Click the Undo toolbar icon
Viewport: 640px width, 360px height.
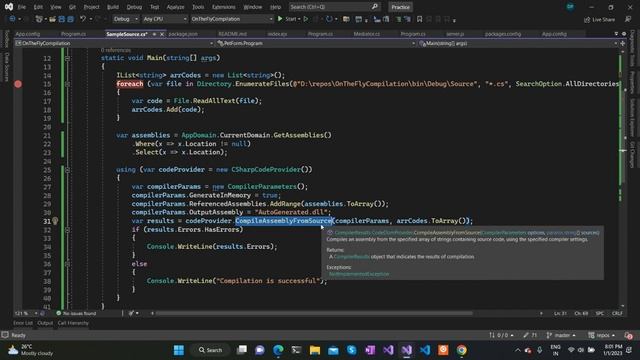point(83,19)
